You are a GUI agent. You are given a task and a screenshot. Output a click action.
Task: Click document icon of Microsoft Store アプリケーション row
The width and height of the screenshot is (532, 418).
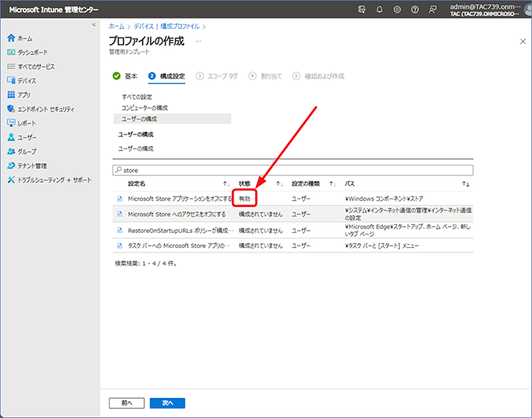(119, 199)
